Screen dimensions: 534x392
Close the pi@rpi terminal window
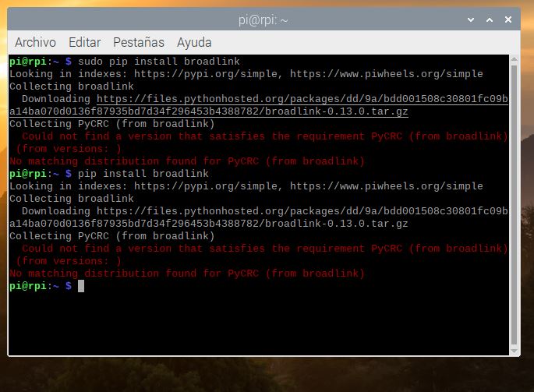508,19
